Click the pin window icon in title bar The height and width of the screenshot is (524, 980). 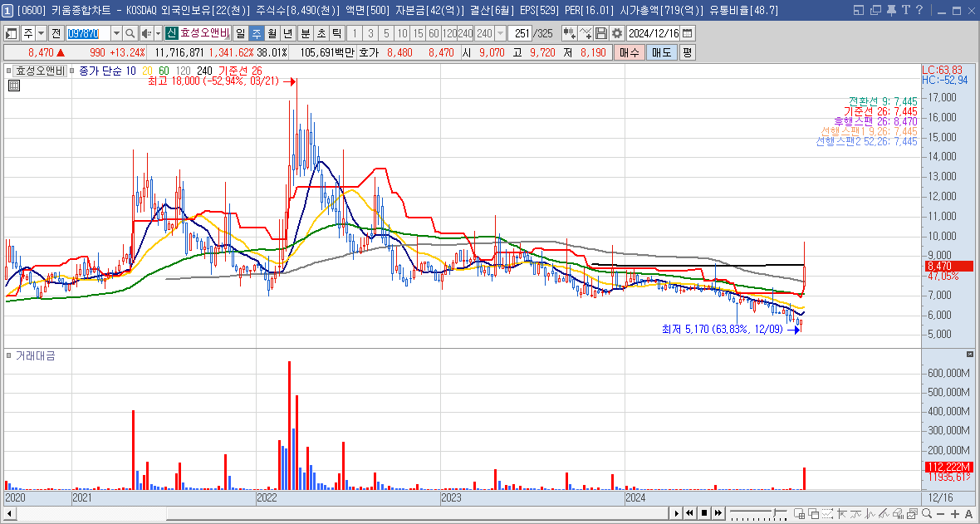(892, 10)
